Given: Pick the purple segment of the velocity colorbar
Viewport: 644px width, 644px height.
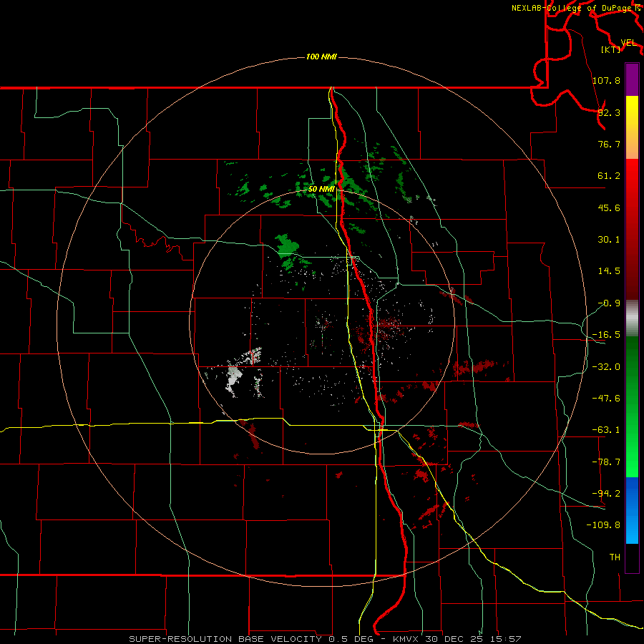Looking at the screenshot, I should (632, 79).
